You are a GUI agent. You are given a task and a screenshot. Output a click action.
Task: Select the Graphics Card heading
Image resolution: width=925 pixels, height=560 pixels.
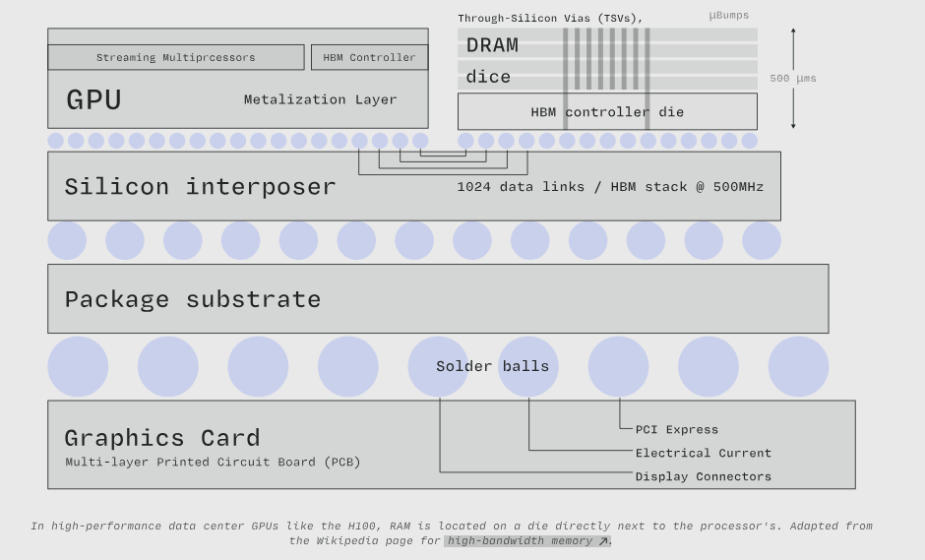pos(162,438)
